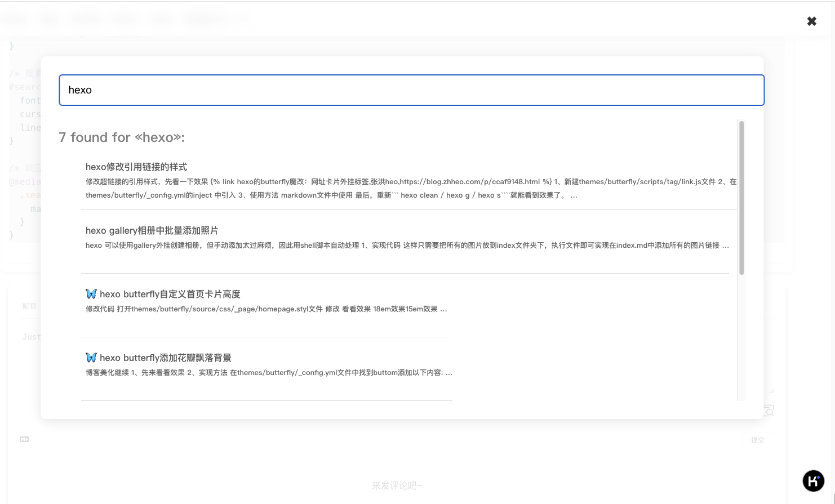This screenshot has height=504, width=835.
Task: Click the '7 found for «hexo»' heading
Action: (x=122, y=137)
